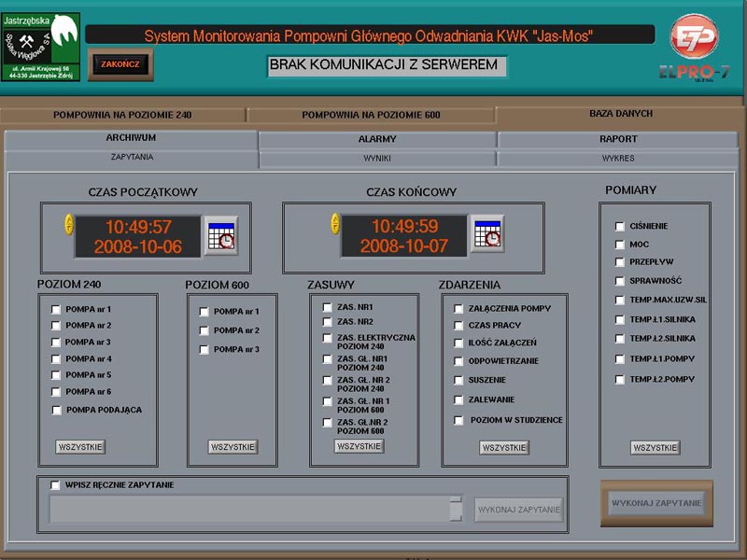747x560 pixels.
Task: Select the ZAPYTANIA sub-tab
Action: 132,157
